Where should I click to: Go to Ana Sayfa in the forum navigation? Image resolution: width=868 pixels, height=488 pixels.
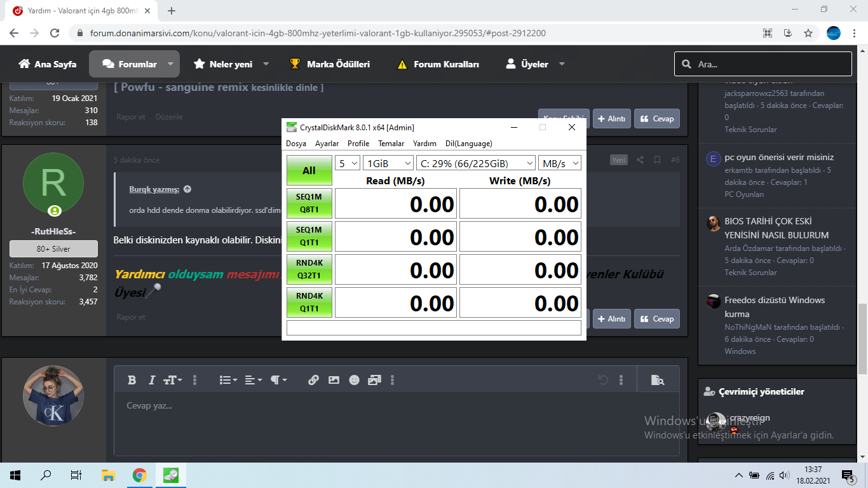tap(48, 64)
